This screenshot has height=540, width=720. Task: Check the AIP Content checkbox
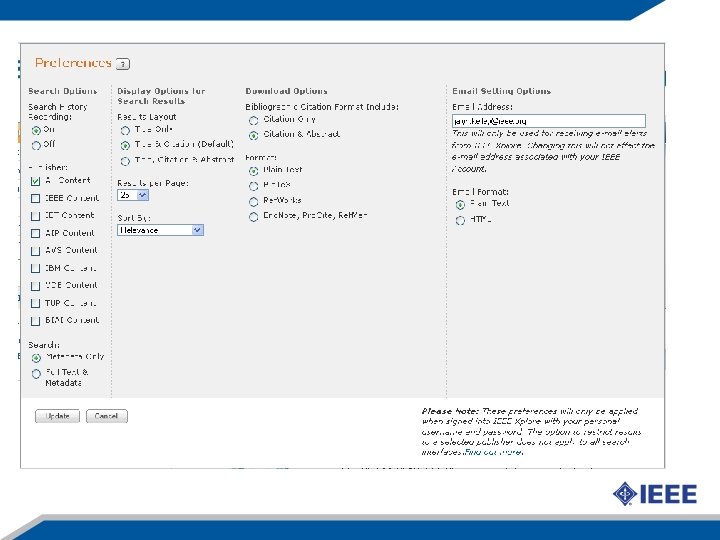coord(35,233)
